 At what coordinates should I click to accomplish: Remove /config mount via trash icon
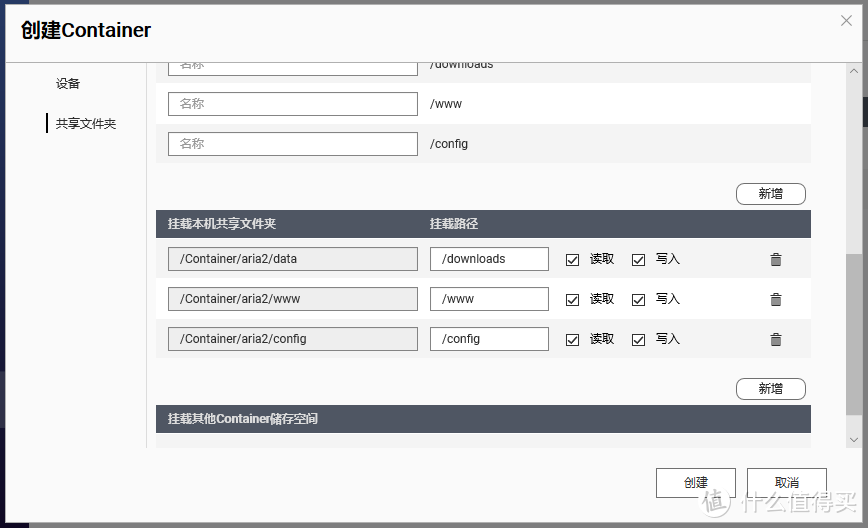pyautogui.click(x=775, y=339)
